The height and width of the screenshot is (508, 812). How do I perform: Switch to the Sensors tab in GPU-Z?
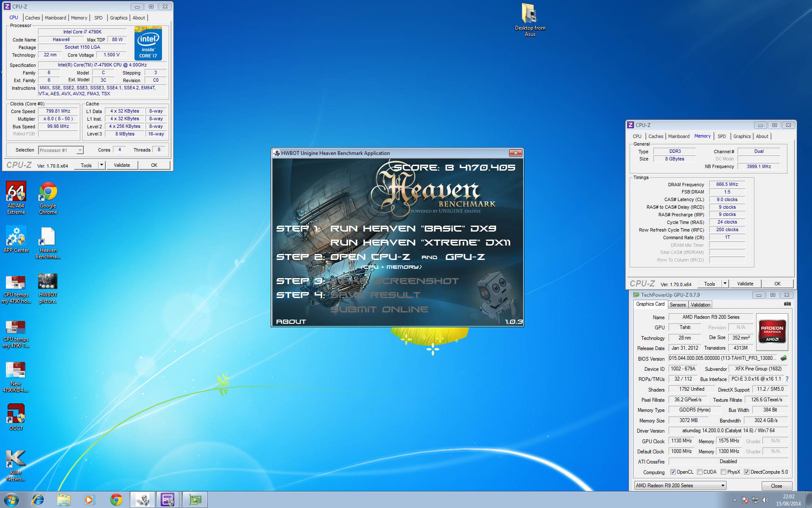pos(678,305)
